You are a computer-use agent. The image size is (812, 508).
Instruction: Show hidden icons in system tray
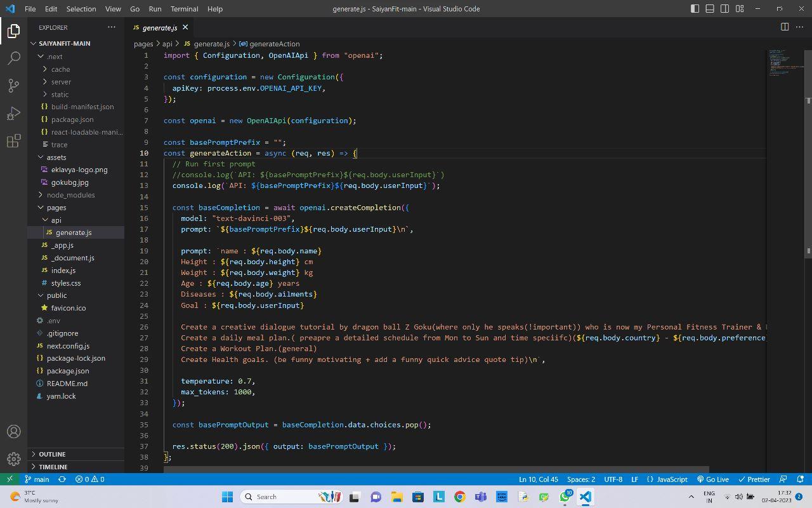point(691,497)
